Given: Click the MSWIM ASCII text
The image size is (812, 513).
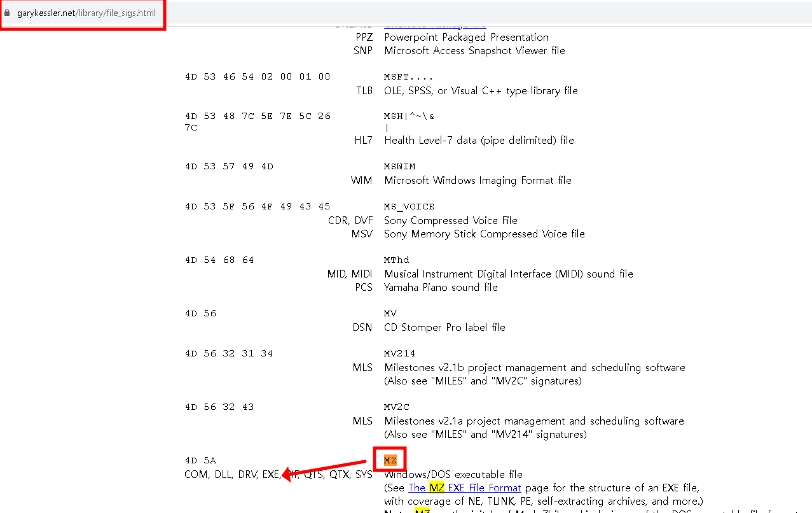Looking at the screenshot, I should pos(399,167).
